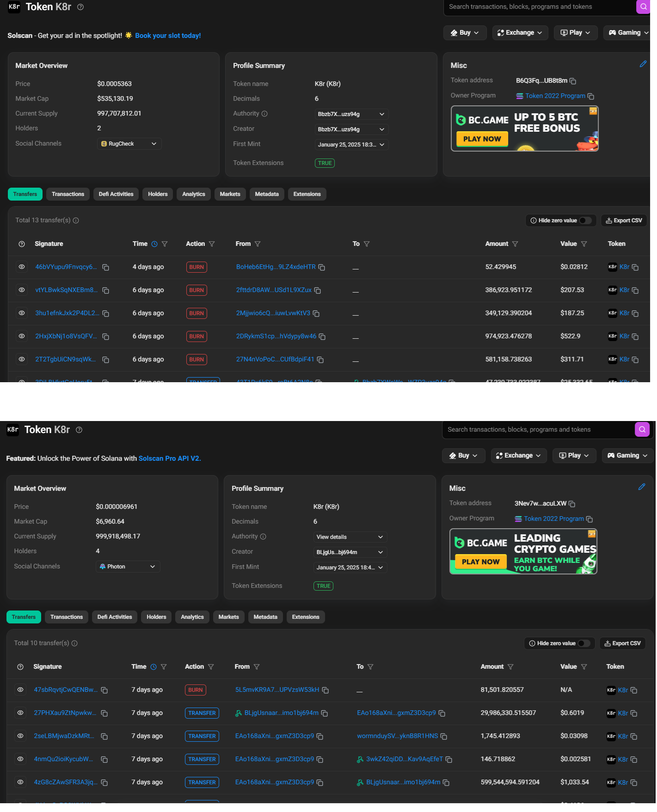Copy signature 27PHXau9ZtNpwkw...

point(104,713)
